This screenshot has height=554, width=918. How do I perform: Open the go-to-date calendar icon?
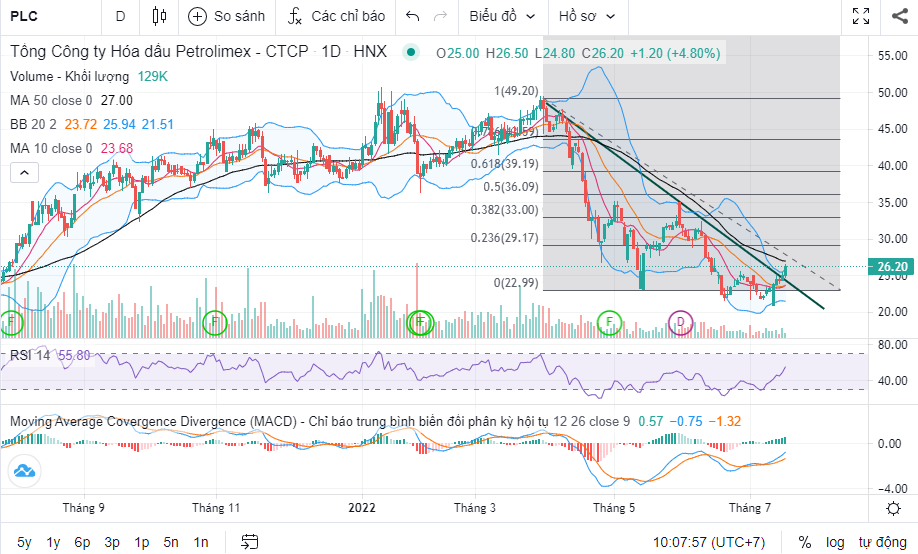tap(250, 542)
